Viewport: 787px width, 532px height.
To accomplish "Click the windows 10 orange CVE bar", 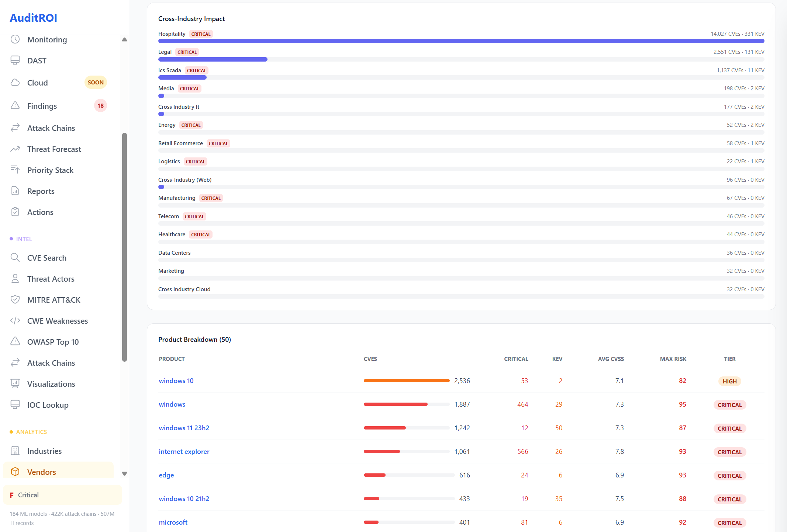I will (407, 381).
